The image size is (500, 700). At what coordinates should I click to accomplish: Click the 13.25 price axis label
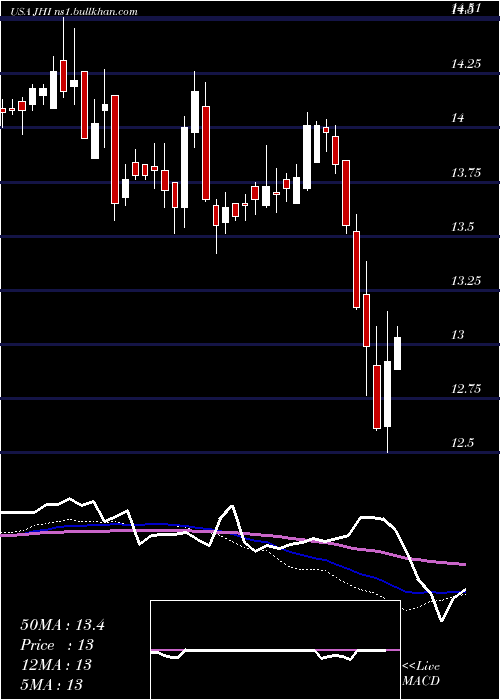(x=466, y=280)
